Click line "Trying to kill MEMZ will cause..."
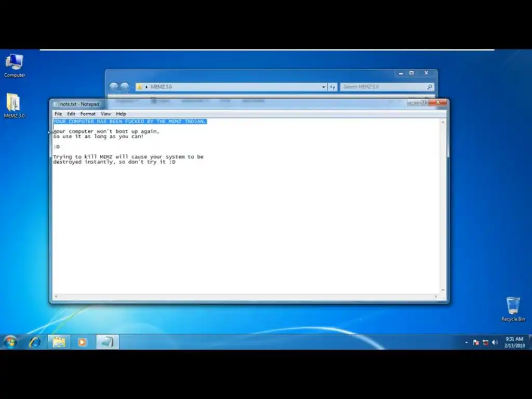This screenshot has height=399, width=532. point(128,157)
